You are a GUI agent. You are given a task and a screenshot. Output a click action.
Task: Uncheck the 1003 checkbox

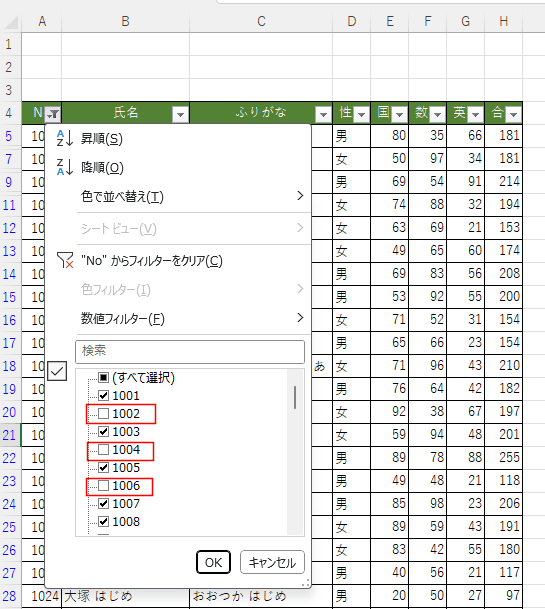(103, 432)
